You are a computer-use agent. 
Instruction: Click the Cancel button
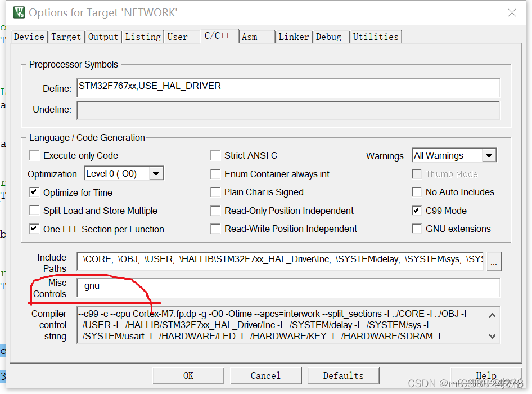[265, 375]
